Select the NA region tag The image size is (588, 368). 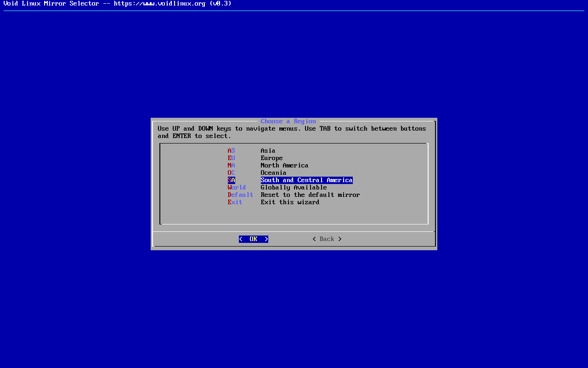pyautogui.click(x=231, y=165)
